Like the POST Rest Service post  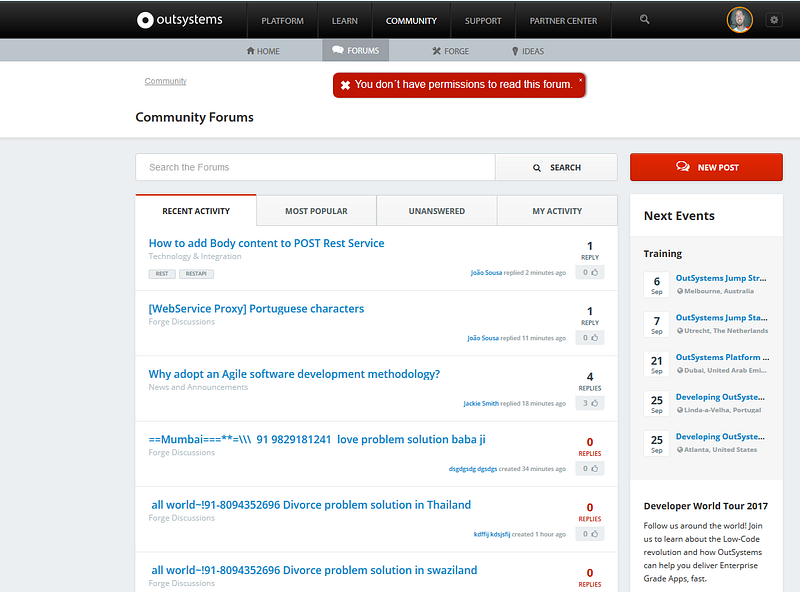[x=590, y=273]
